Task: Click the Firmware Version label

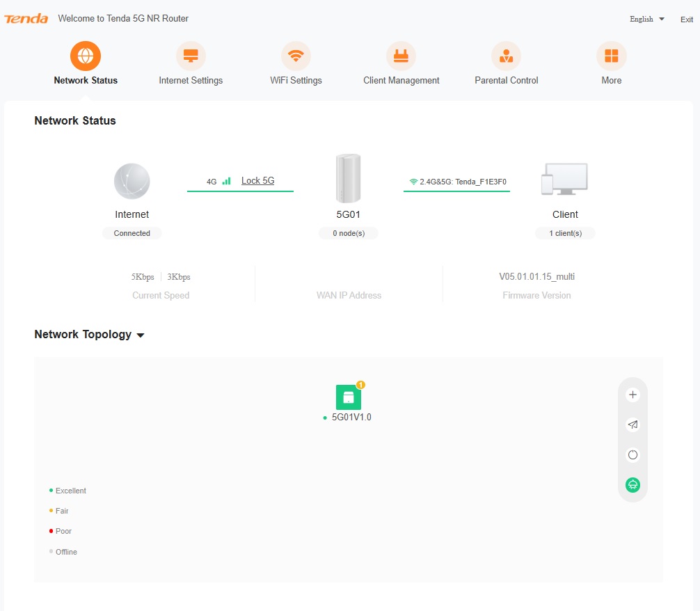Action: (x=536, y=295)
